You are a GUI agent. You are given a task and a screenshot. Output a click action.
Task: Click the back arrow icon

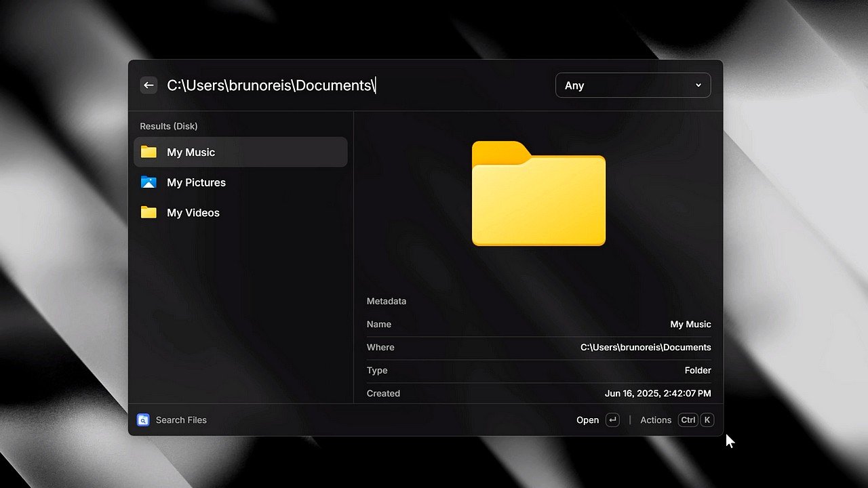[149, 85]
